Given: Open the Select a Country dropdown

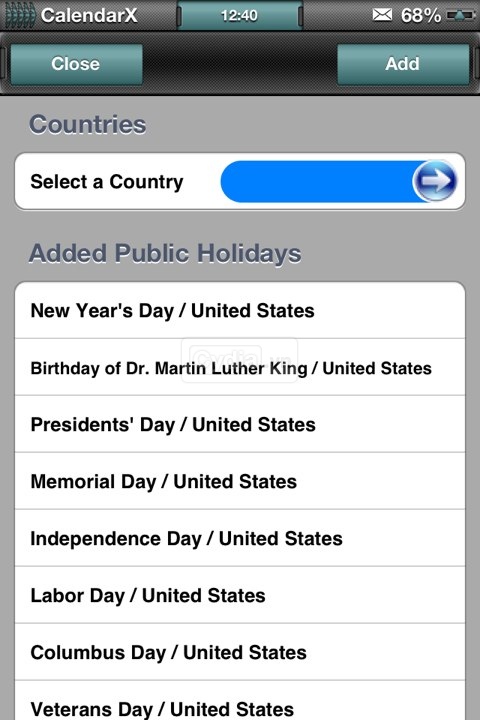Looking at the screenshot, I should pos(240,181).
